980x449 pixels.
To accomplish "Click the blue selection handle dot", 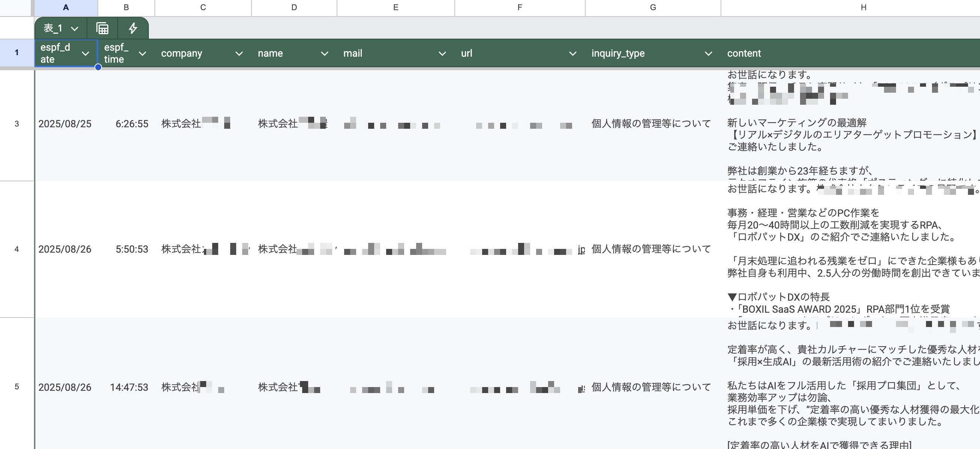I will coord(98,68).
